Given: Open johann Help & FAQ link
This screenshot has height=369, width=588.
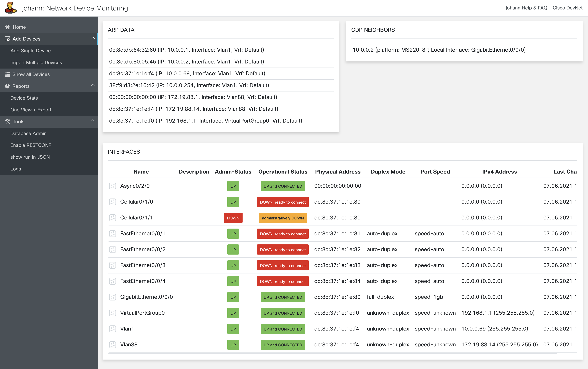Looking at the screenshot, I should (526, 8).
